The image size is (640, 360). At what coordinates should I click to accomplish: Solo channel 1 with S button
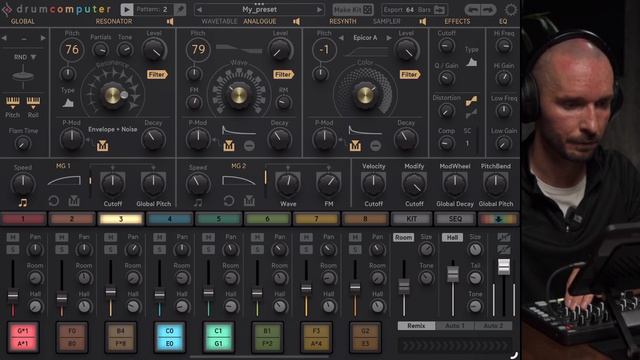(13, 249)
